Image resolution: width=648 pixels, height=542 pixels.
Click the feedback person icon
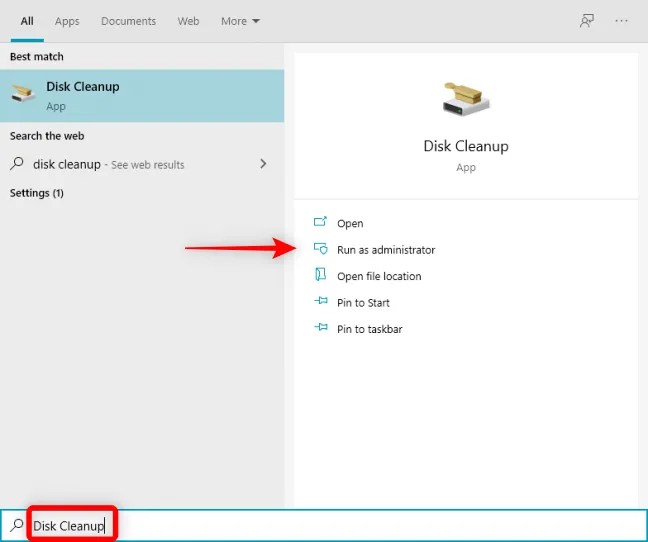[x=586, y=21]
